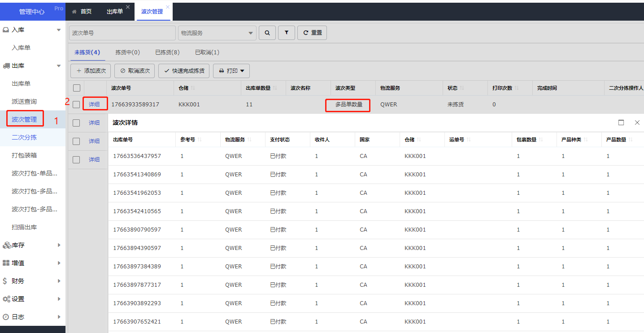Select the 拣货中(0) tab
This screenshot has width=644, height=333.
point(128,53)
